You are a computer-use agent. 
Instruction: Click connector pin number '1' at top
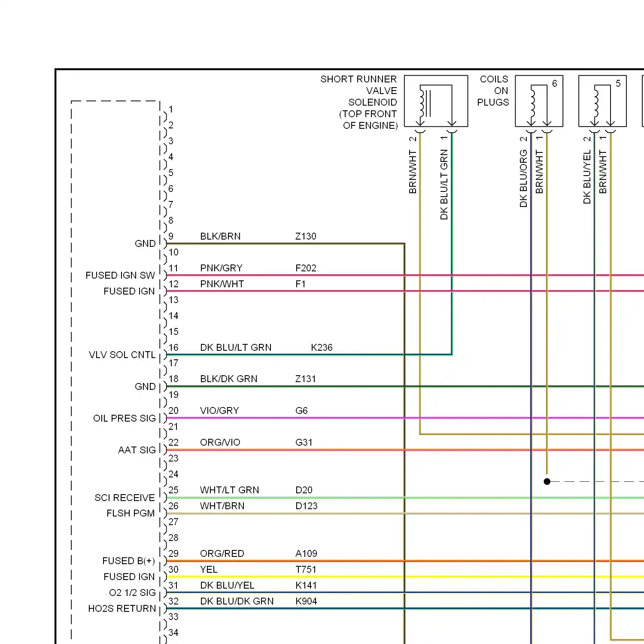click(171, 109)
